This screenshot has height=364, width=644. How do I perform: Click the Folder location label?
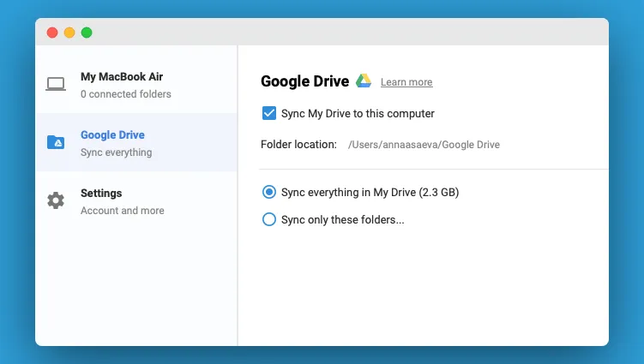tap(298, 145)
